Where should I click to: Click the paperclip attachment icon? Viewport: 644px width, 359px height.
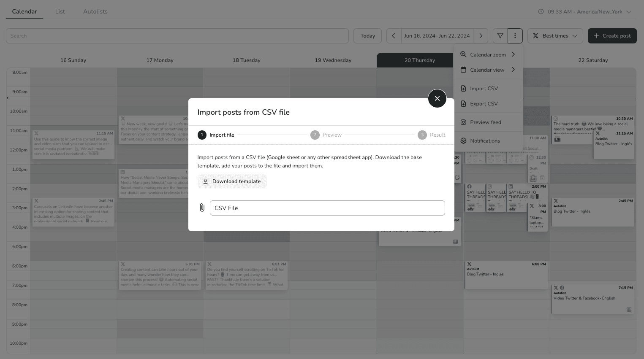(x=202, y=208)
